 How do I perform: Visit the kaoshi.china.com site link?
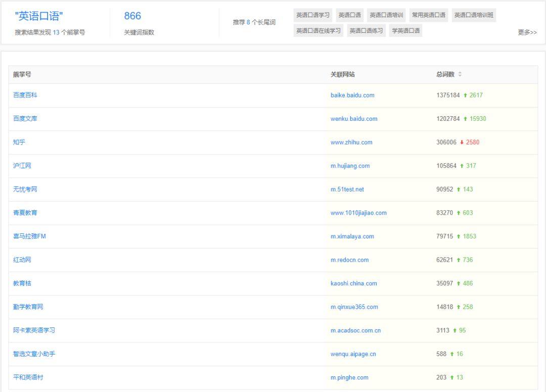354,283
